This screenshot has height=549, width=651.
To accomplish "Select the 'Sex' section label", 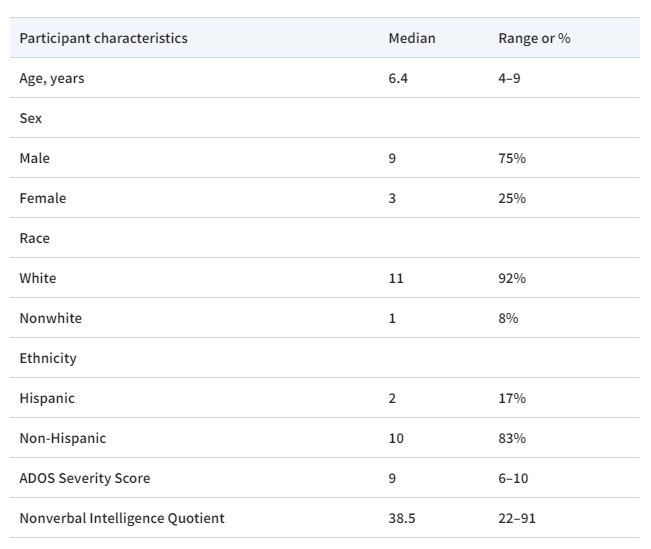I will tap(30, 118).
